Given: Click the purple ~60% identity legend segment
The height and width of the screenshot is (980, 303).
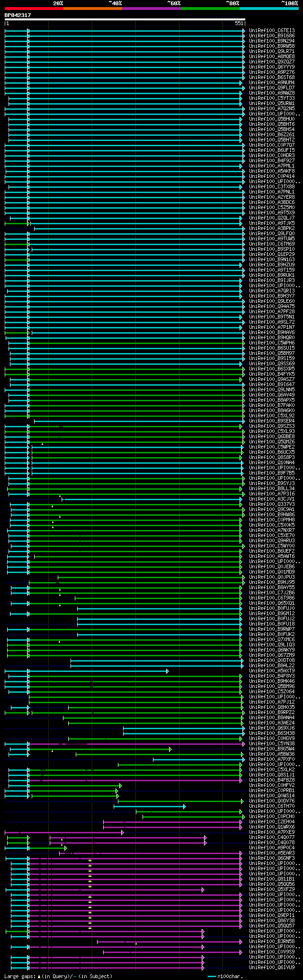Looking at the screenshot, I should click(151, 9).
